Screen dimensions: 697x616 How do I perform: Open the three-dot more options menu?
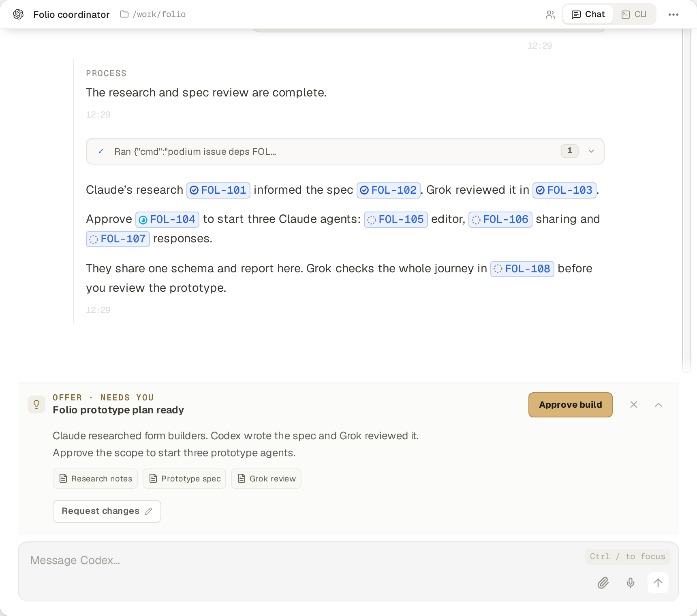pyautogui.click(x=673, y=15)
